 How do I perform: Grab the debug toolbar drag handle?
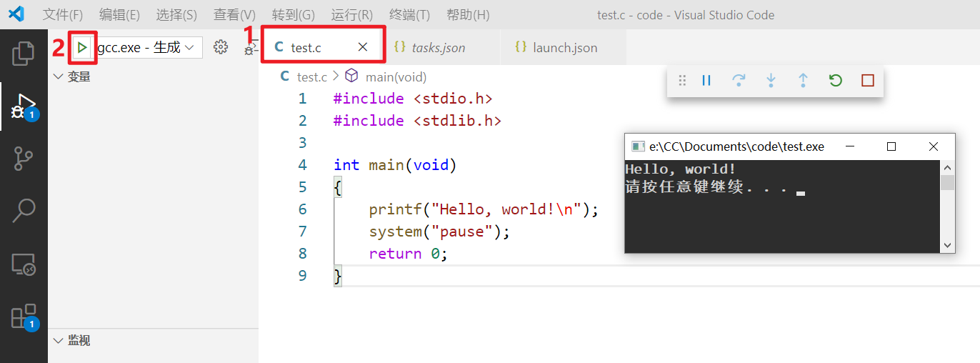coord(682,81)
